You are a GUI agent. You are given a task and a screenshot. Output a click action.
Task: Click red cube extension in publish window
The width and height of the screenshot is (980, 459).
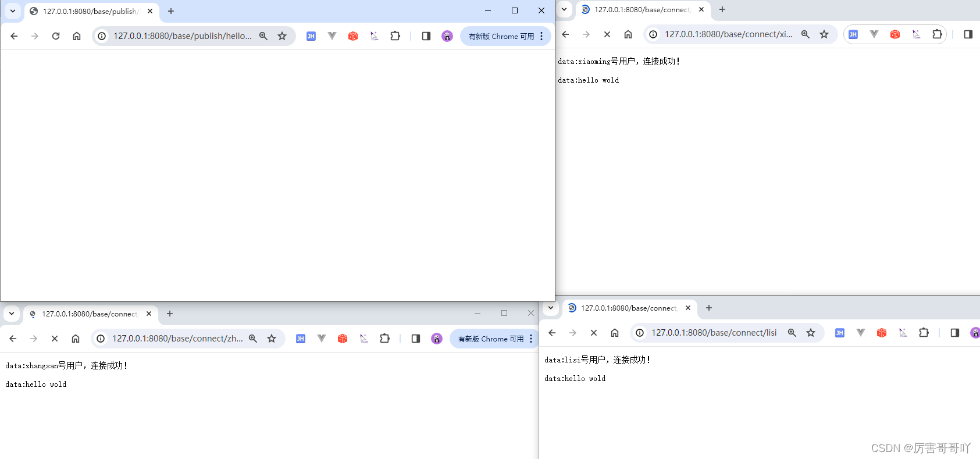tap(353, 36)
